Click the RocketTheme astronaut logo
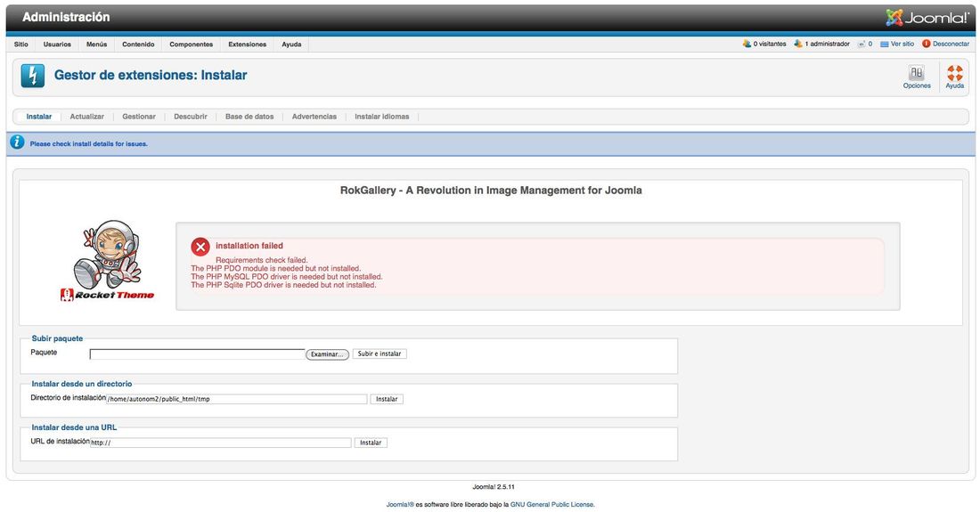The width and height of the screenshot is (980, 512). pos(108,260)
